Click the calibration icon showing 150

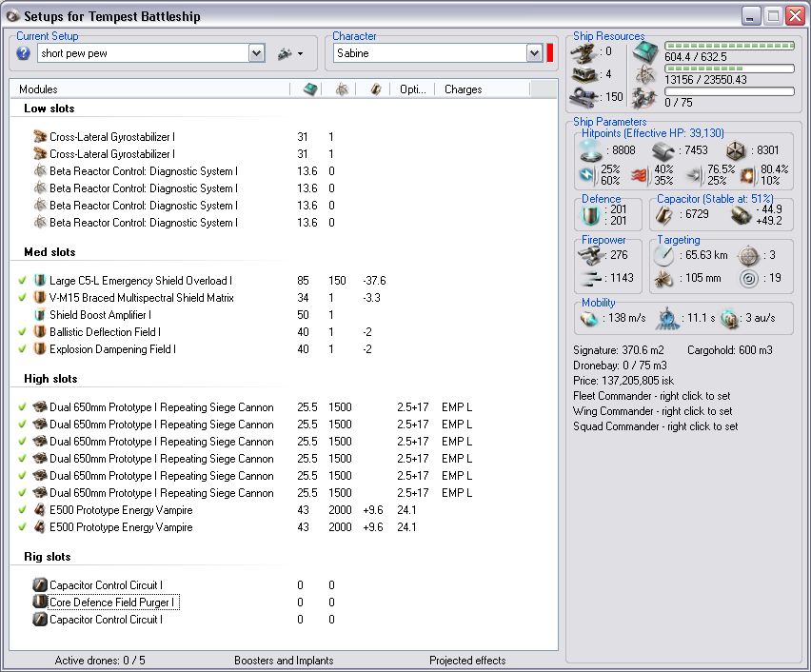pyautogui.click(x=584, y=97)
